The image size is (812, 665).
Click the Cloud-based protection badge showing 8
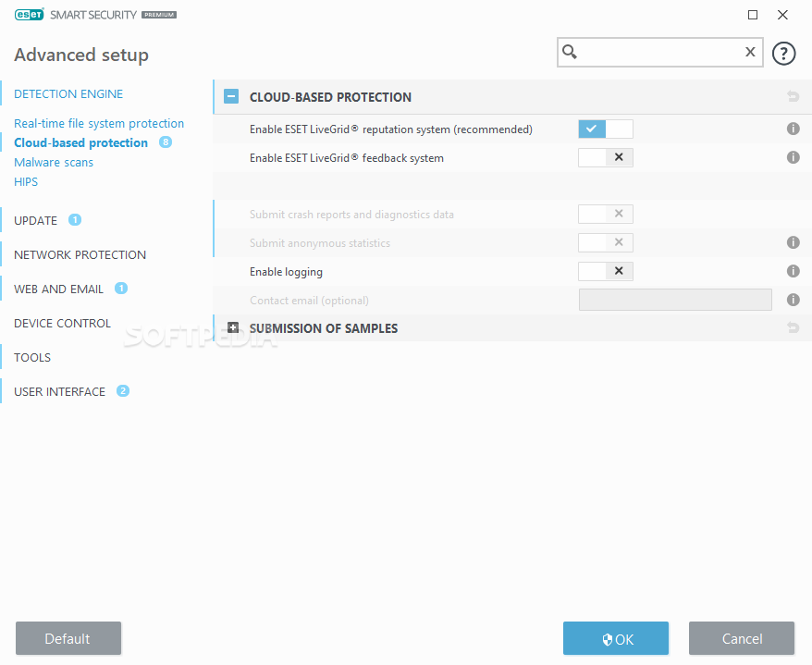(166, 142)
